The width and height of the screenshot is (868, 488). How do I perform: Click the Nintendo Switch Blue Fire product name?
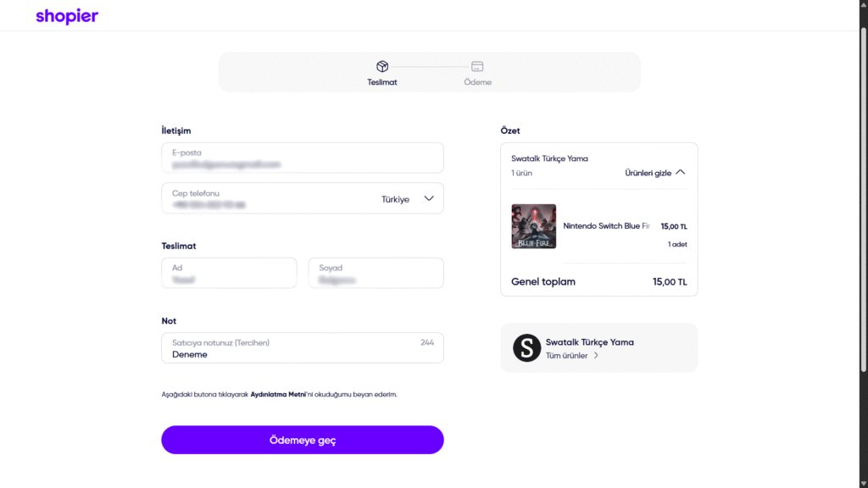(606, 226)
